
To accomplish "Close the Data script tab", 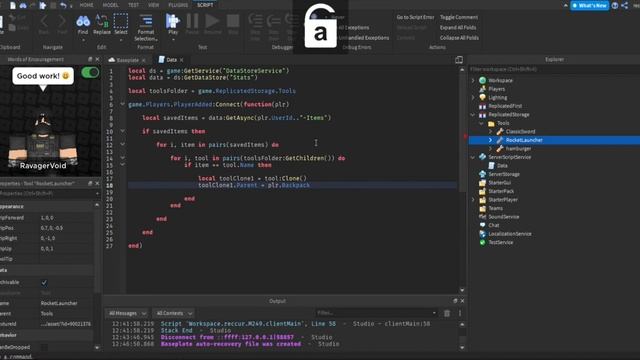I will pyautogui.click(x=182, y=60).
